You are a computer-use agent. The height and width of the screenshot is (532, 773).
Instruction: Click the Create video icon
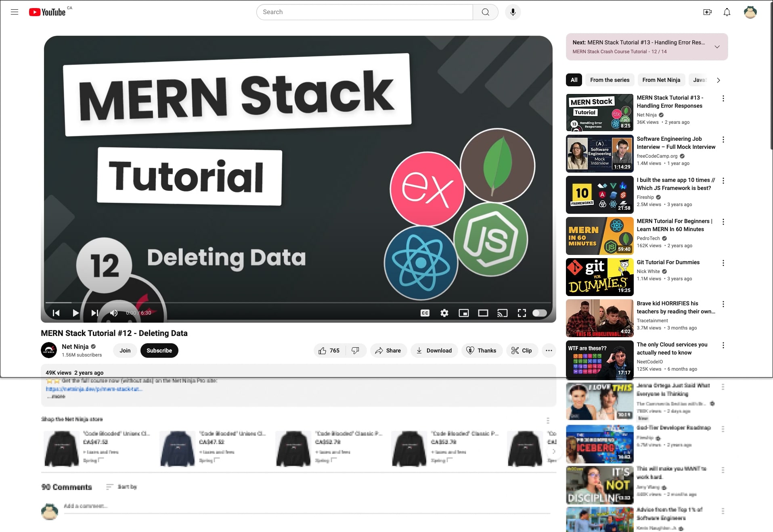(707, 12)
